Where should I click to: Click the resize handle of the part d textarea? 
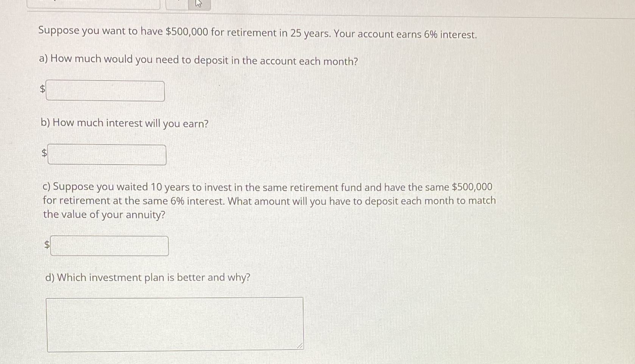coord(299,346)
